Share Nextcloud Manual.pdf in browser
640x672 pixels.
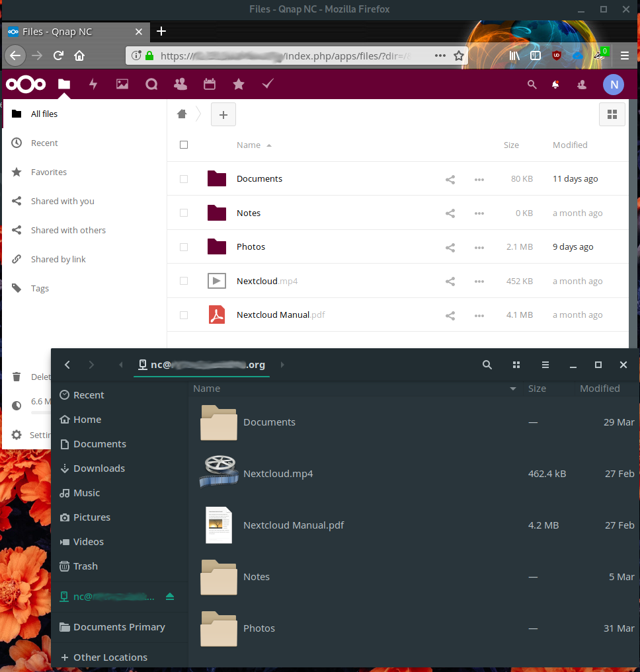[x=450, y=316]
